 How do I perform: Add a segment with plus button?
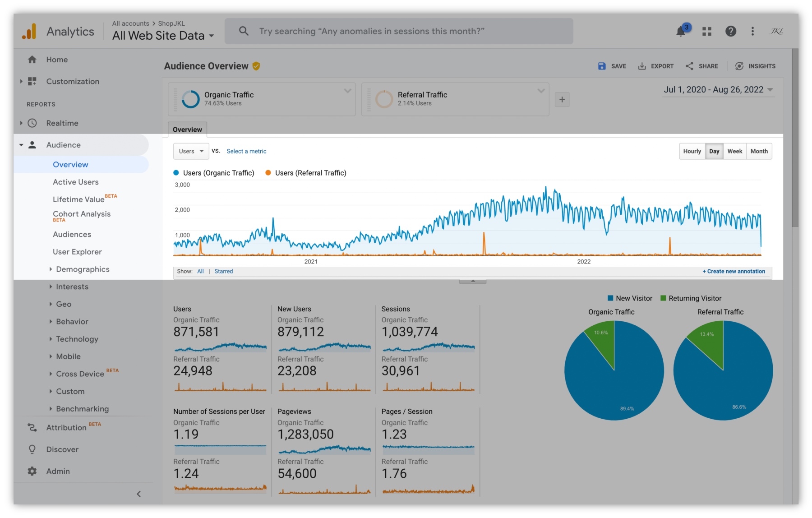tap(562, 100)
